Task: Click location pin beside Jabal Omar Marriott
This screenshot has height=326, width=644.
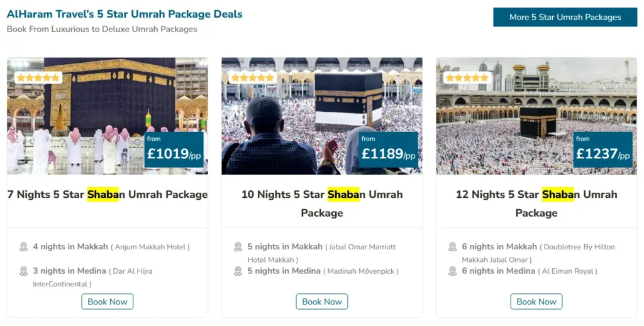Action: [x=238, y=247]
